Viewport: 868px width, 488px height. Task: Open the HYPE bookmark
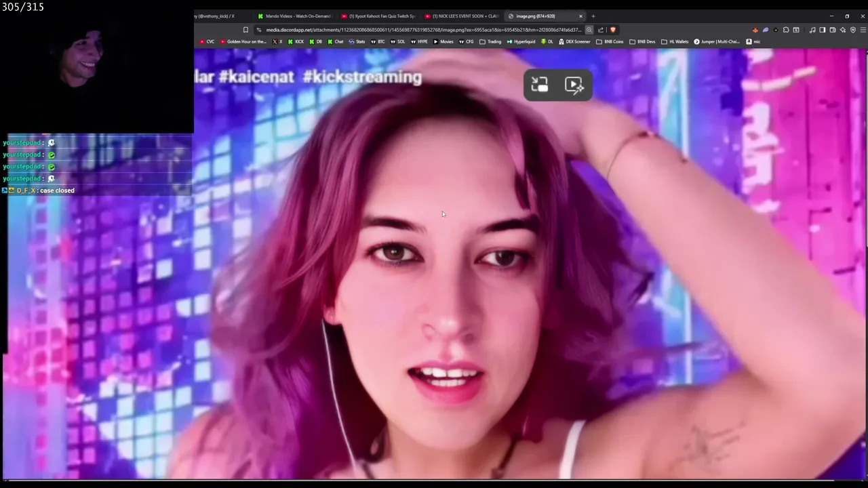pos(419,41)
